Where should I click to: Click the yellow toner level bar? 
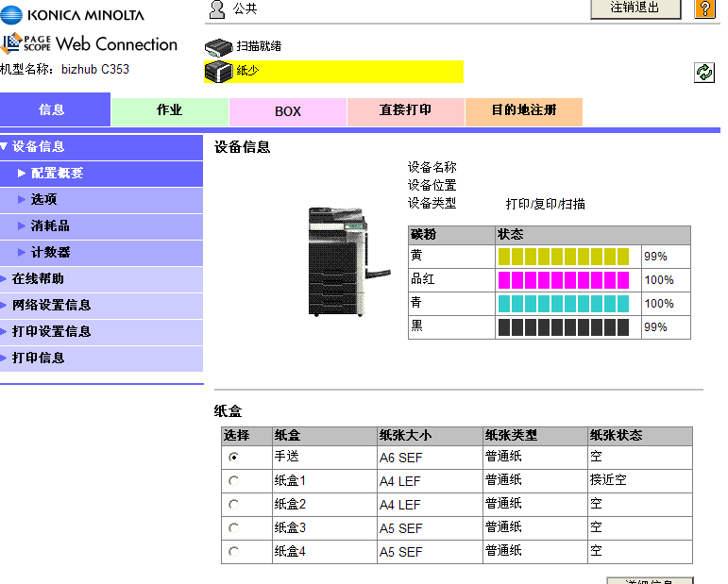pyautogui.click(x=563, y=257)
